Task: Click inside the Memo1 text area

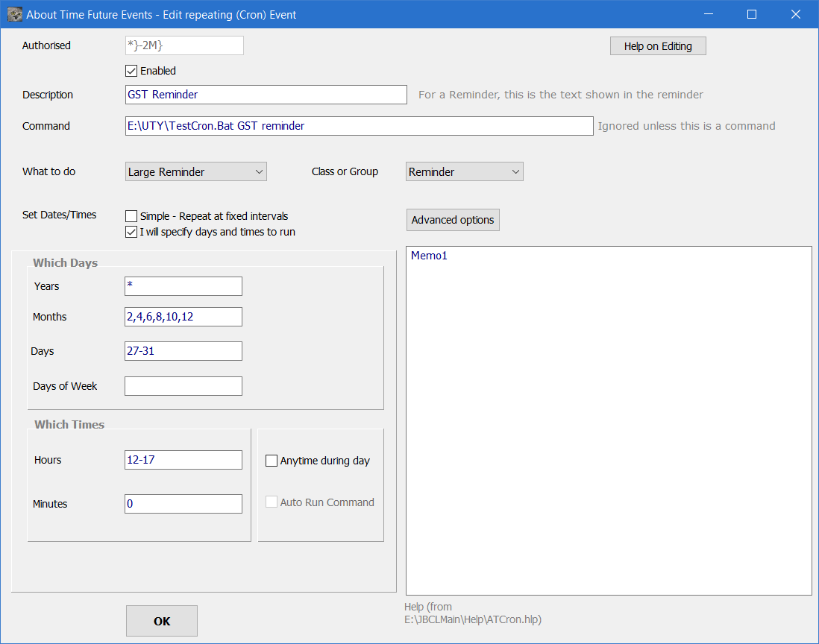Action: pyautogui.click(x=608, y=417)
